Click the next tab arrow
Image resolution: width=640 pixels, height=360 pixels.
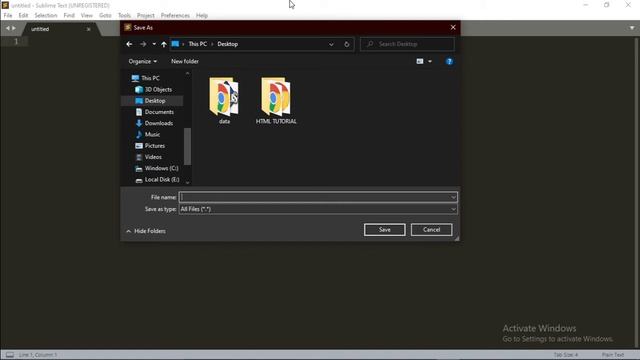[13, 28]
